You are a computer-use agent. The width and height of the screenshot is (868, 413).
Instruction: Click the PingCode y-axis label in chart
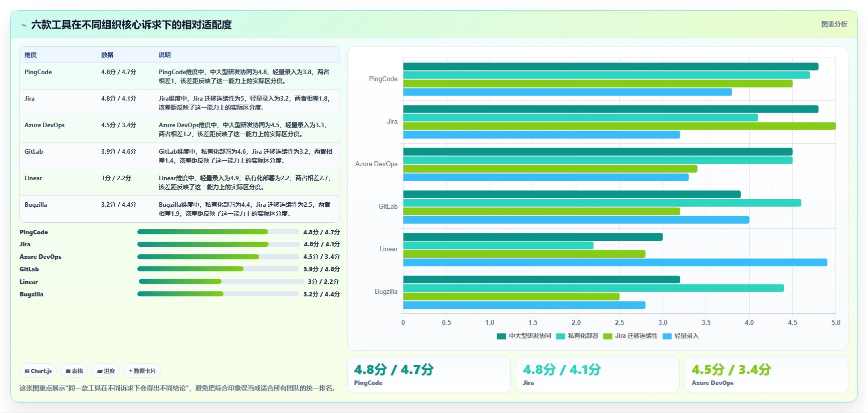click(x=383, y=79)
